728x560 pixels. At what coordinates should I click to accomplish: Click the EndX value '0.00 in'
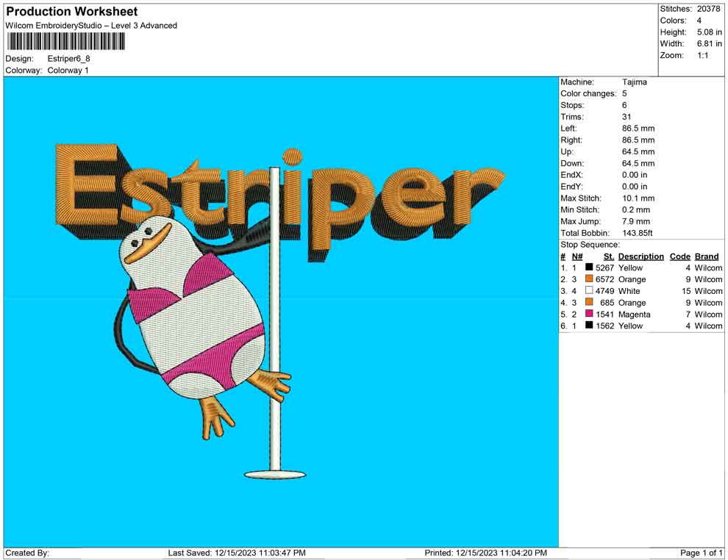pyautogui.click(x=634, y=175)
